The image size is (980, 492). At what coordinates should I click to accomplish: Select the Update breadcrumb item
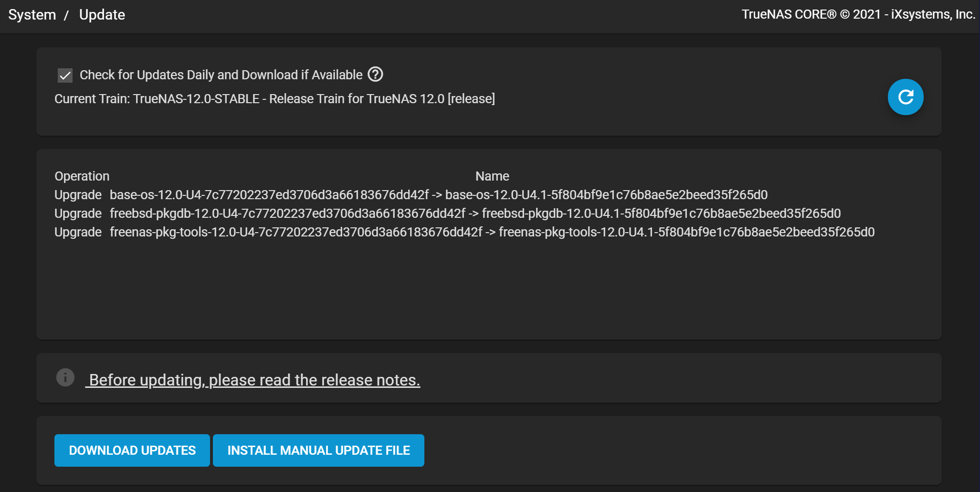(x=102, y=15)
